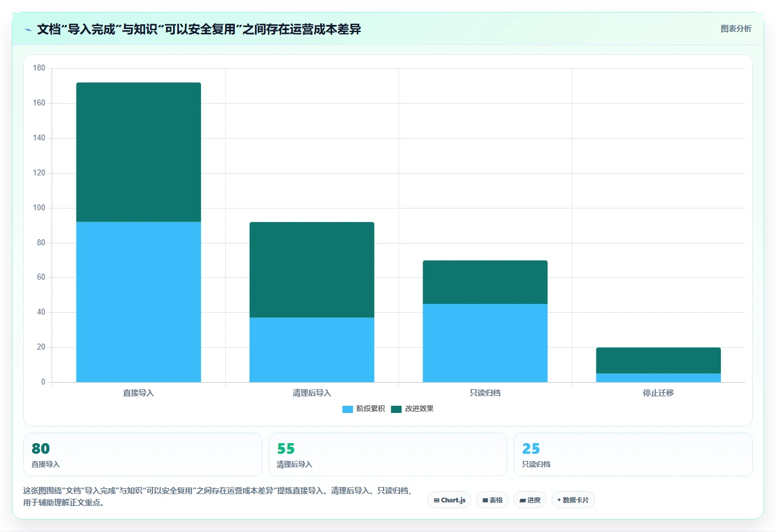
Task: Click the 只读归档 x-axis label
Action: (x=485, y=393)
